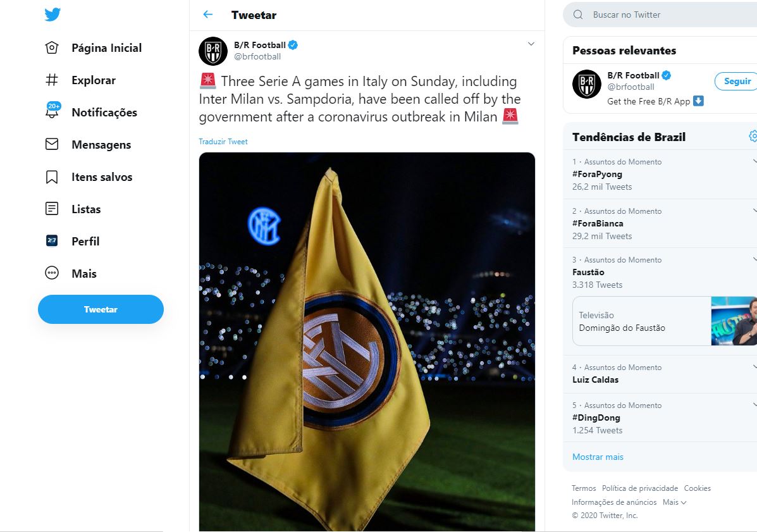The image size is (757, 532).
Task: Click Mostrar mais under trends
Action: 598,457
